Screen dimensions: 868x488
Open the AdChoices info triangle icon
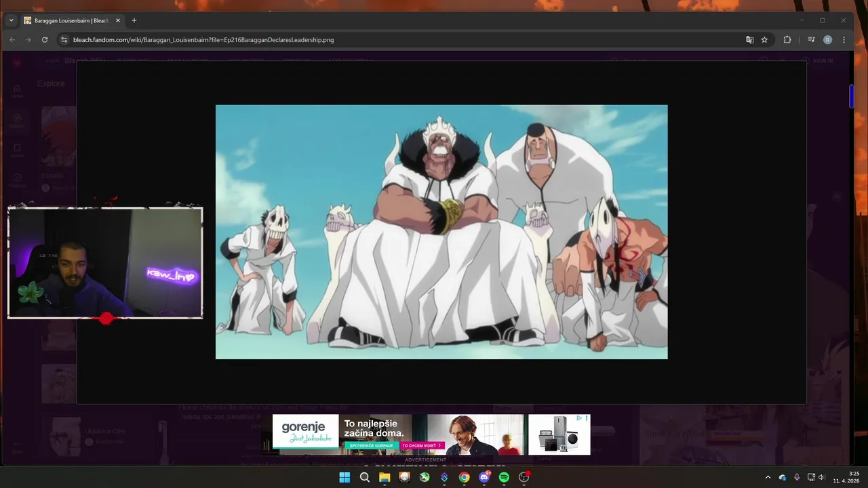pyautogui.click(x=580, y=418)
